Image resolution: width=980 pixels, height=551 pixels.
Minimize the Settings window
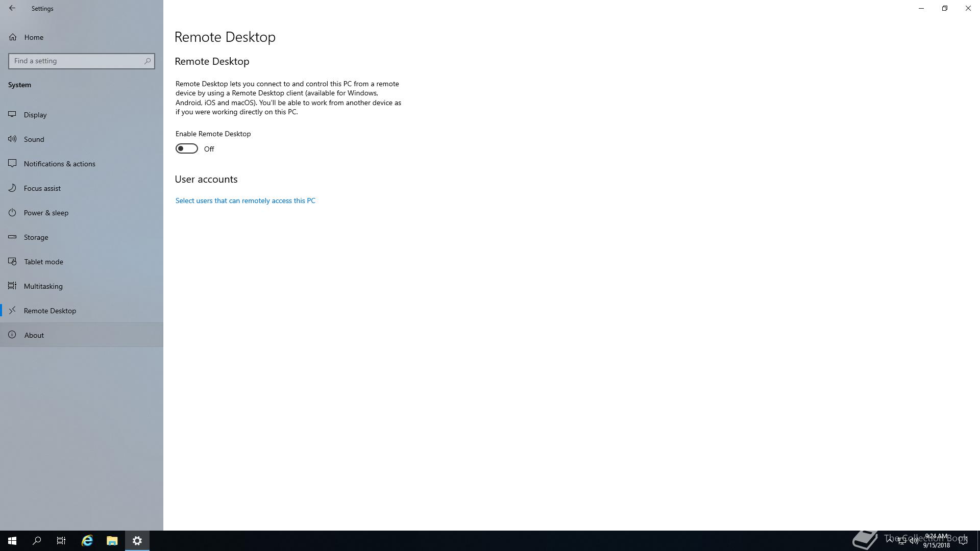click(x=921, y=8)
